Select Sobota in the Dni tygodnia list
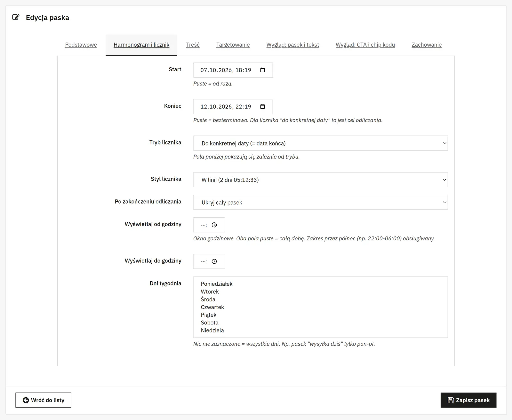 pos(320,323)
